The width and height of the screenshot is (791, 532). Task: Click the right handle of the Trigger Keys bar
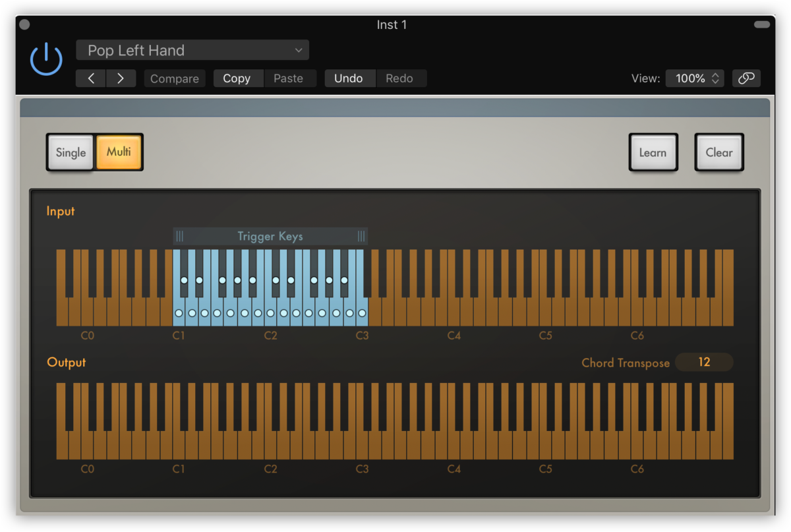[361, 236]
